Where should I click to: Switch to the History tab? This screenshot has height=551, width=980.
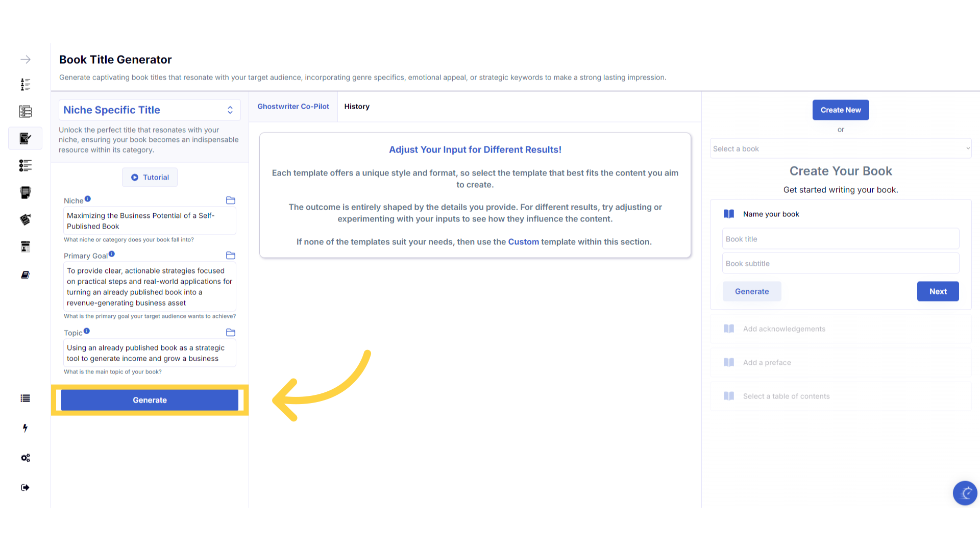tap(357, 107)
